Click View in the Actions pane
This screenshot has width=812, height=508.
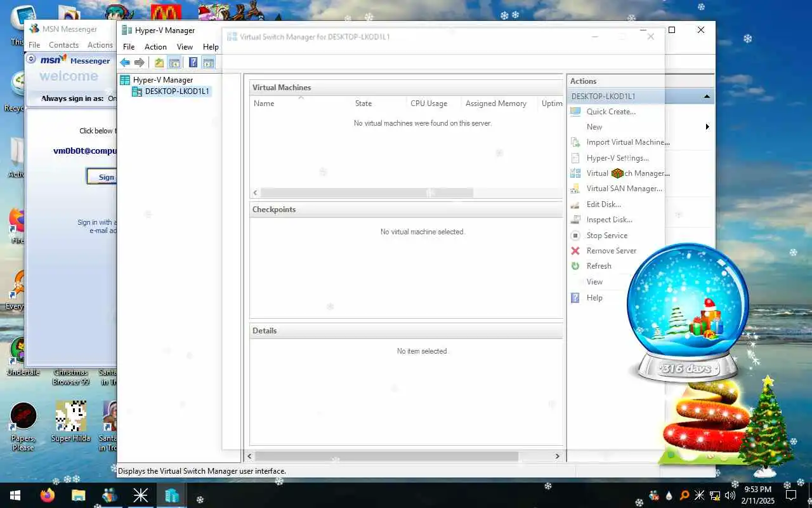pos(594,282)
